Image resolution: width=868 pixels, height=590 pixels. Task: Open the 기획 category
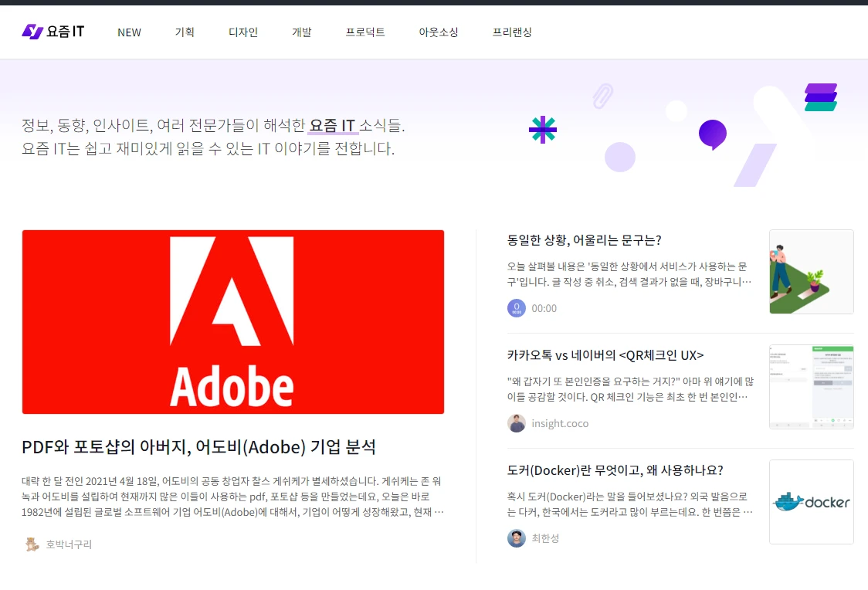185,32
